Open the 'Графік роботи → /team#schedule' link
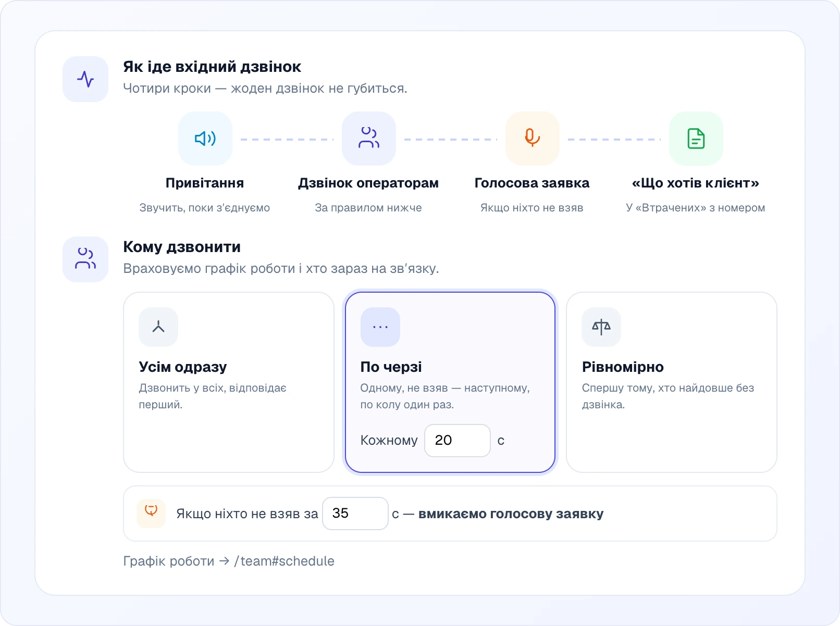 [x=229, y=561]
